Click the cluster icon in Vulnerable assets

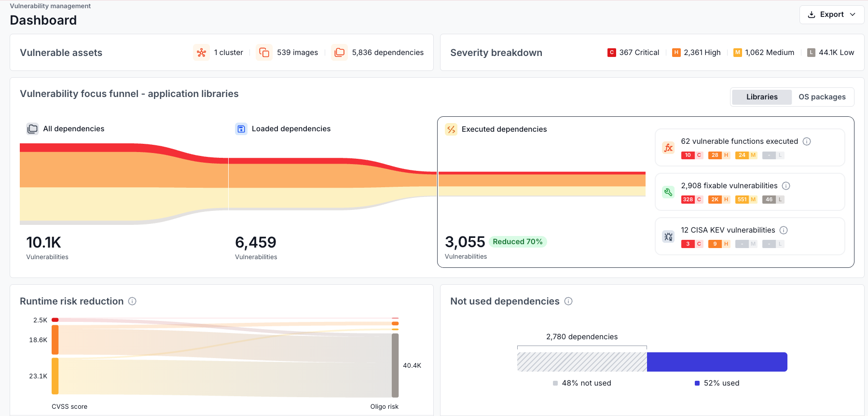pos(201,53)
